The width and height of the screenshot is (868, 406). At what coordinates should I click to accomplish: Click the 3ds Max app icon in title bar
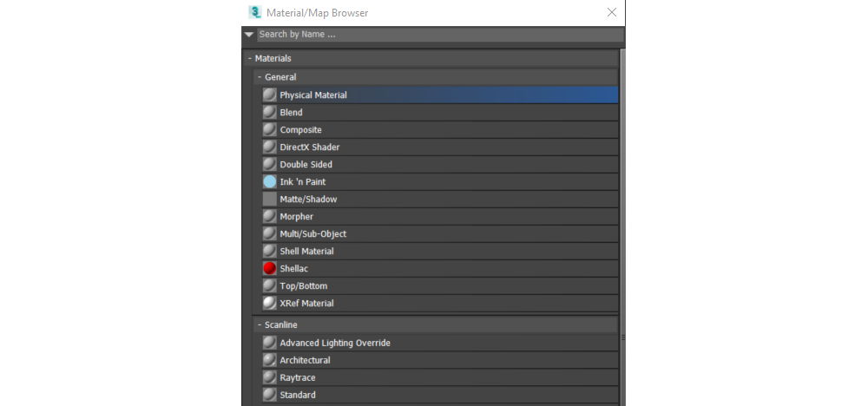point(255,12)
